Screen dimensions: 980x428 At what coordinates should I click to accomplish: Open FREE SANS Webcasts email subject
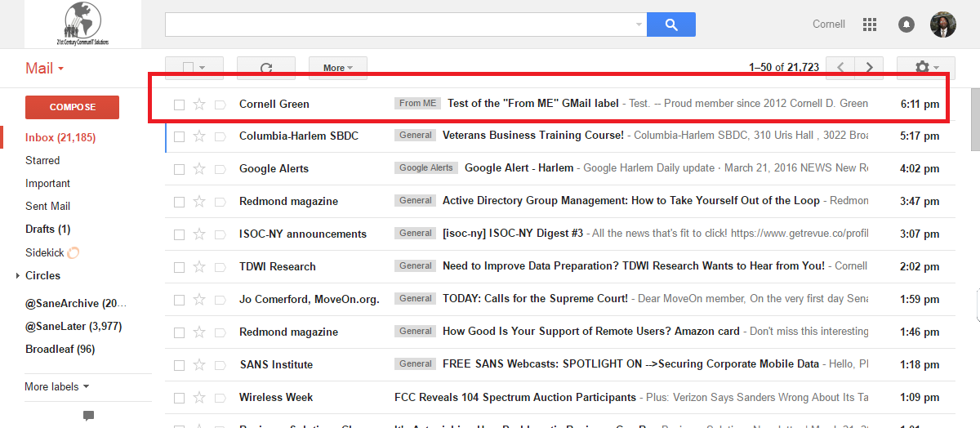point(630,364)
